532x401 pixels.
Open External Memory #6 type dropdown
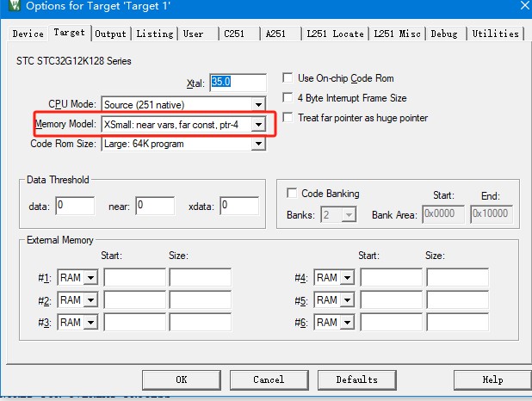point(347,323)
